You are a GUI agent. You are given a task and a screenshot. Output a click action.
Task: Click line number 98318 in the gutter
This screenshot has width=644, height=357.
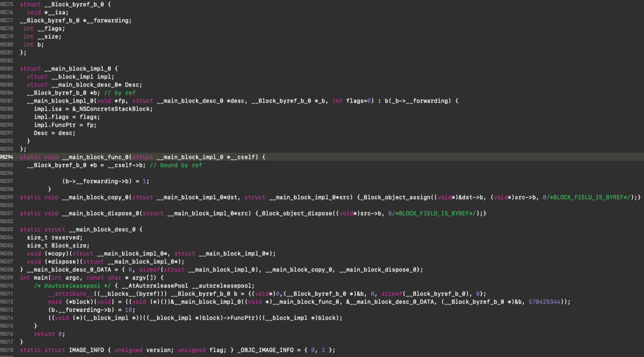point(7,350)
